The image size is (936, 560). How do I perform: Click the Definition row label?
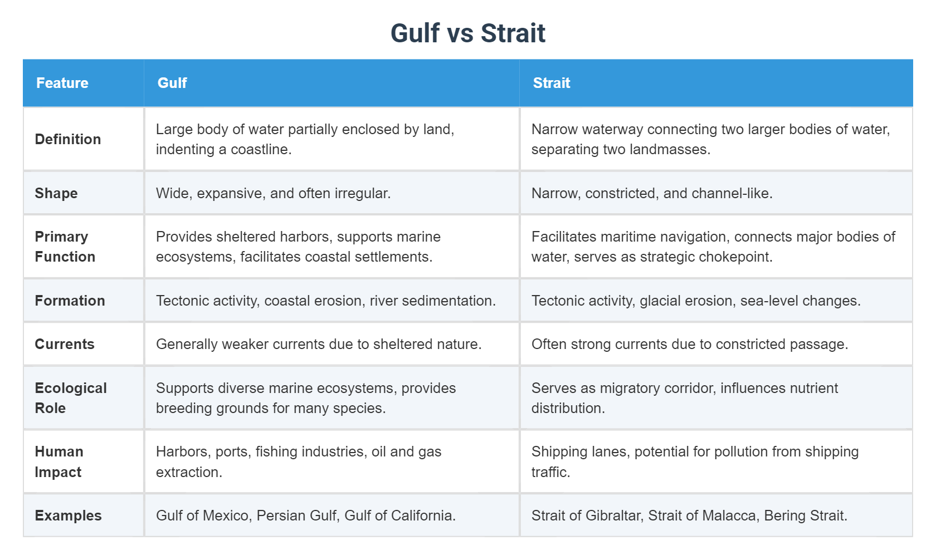point(68,139)
